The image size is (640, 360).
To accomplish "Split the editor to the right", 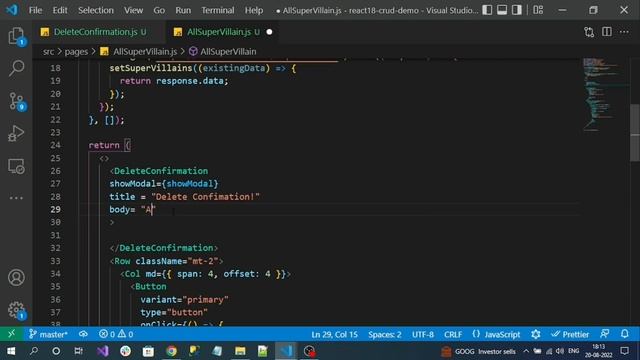I will pos(607,32).
